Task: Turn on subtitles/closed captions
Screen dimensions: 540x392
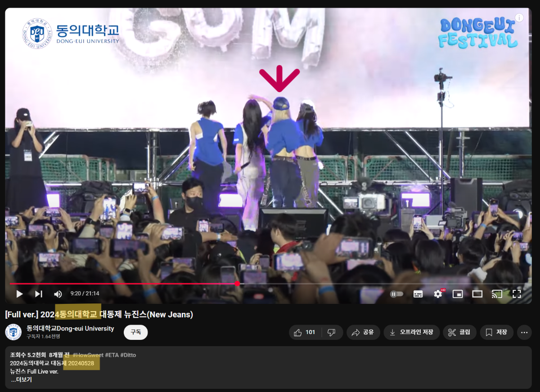Action: 418,294
